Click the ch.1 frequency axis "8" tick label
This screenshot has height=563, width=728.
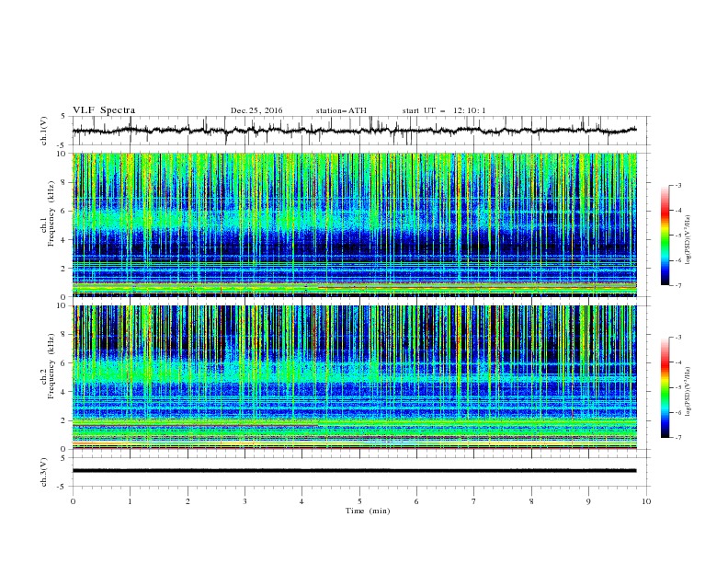pyautogui.click(x=63, y=182)
